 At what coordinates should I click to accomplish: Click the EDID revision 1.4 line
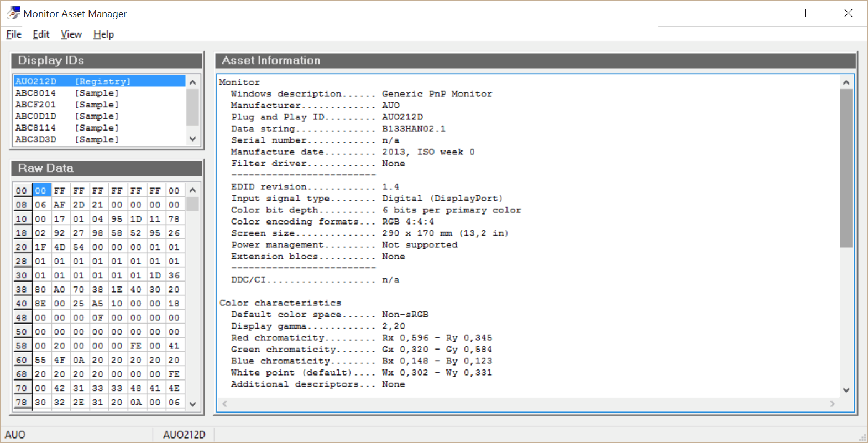point(315,187)
